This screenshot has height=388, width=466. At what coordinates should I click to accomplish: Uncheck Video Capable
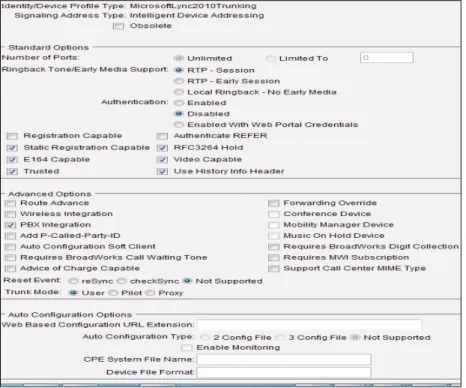pyautogui.click(x=162, y=160)
